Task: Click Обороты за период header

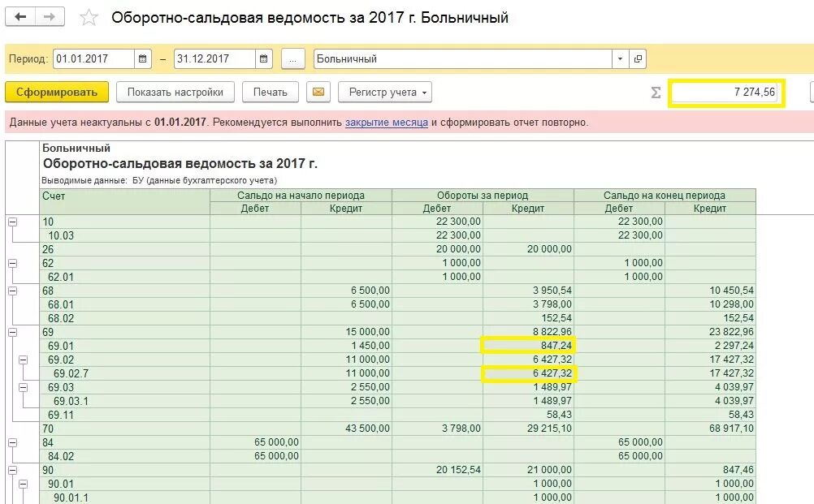Action: 483,196
